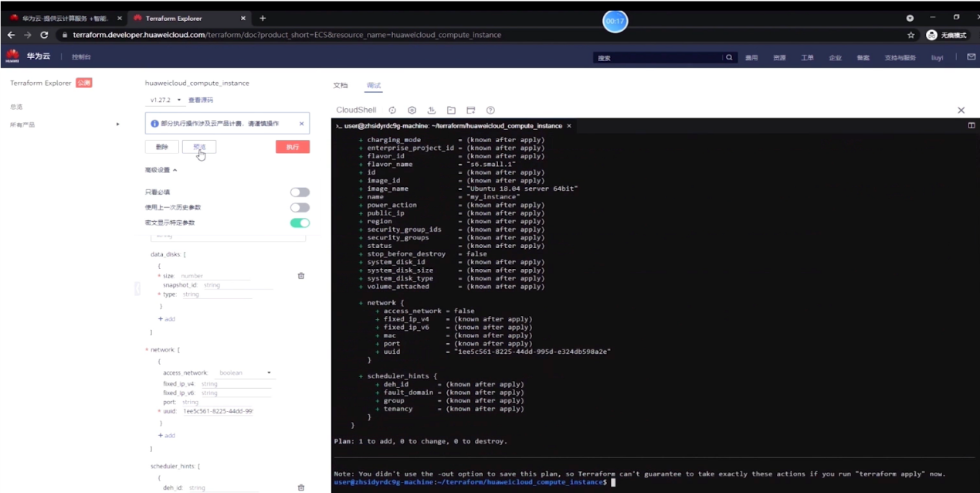Image resolution: width=980 pixels, height=493 pixels.
Task: Click browser reload button
Action: [x=44, y=35]
